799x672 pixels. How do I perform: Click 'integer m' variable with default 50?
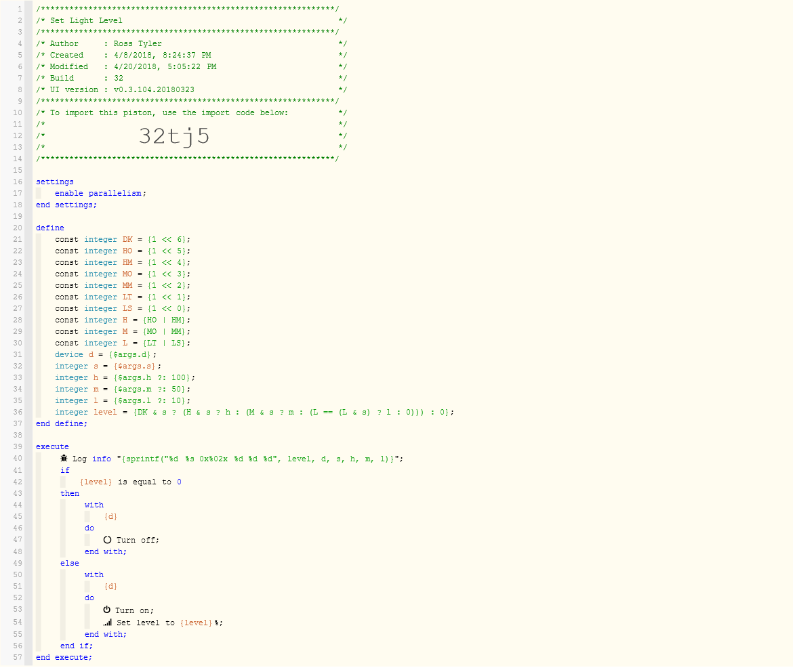pos(123,390)
